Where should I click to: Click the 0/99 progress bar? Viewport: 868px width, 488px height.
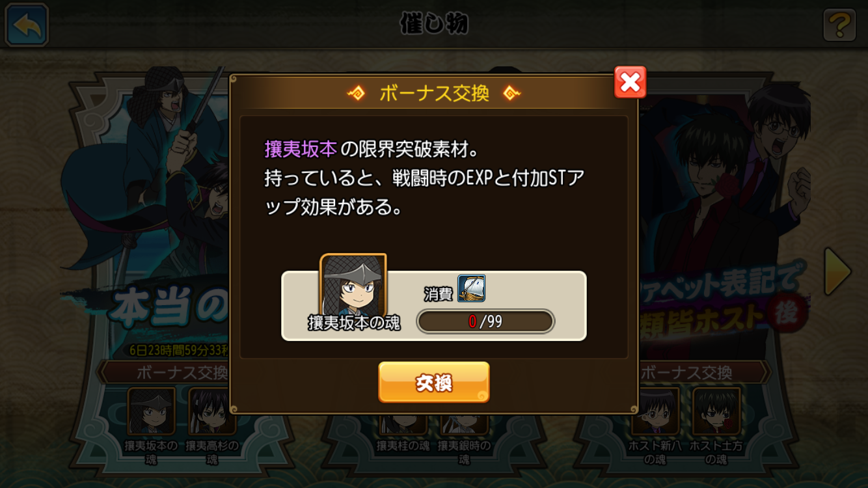pyautogui.click(x=485, y=321)
